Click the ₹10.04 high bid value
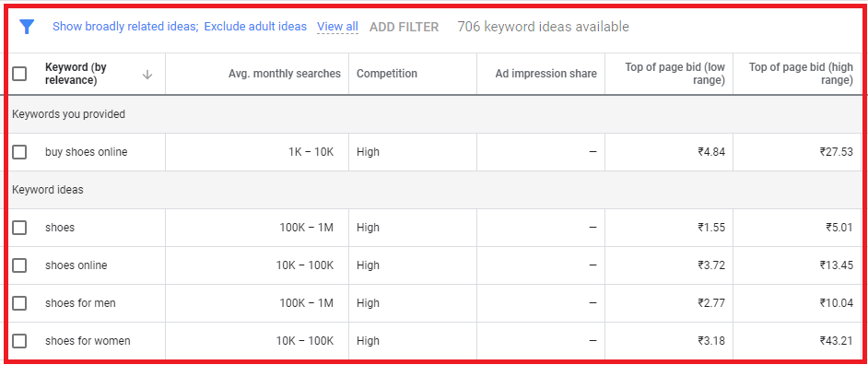Screen dimensions: 868x365 pyautogui.click(x=837, y=303)
